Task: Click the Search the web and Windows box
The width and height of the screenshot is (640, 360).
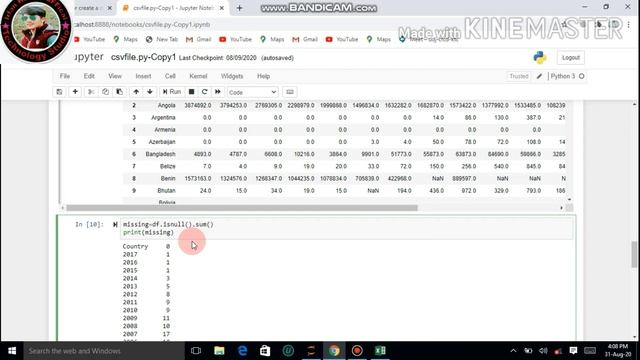Action: (x=104, y=351)
